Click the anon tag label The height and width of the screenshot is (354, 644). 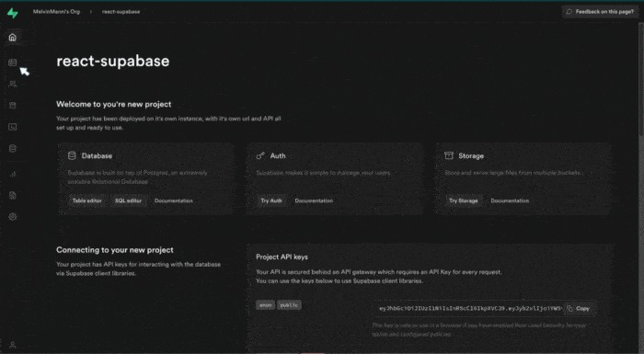click(265, 305)
